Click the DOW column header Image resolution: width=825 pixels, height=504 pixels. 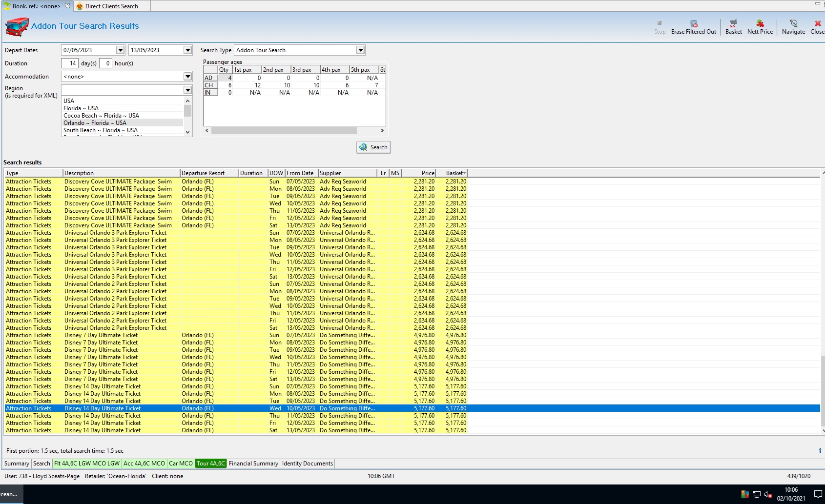[x=276, y=173]
